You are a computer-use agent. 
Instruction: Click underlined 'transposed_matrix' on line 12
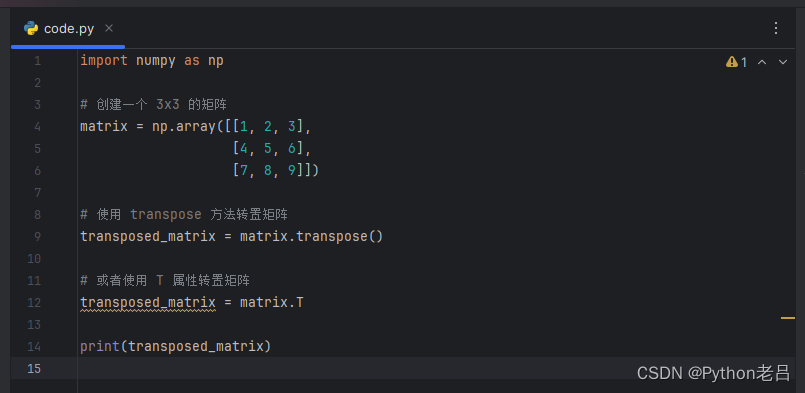point(148,303)
